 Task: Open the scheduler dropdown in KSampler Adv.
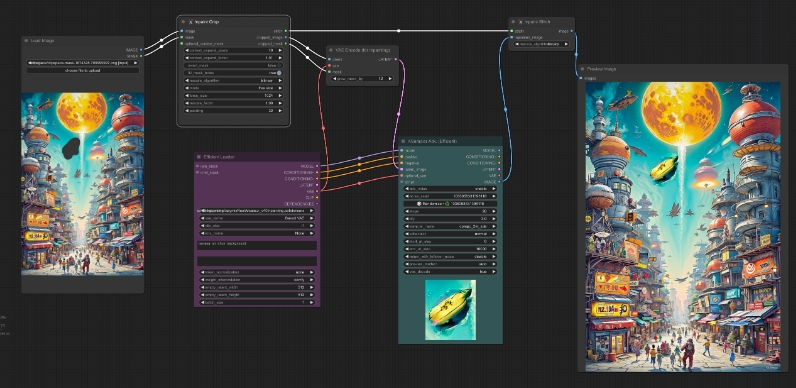tap(450, 234)
